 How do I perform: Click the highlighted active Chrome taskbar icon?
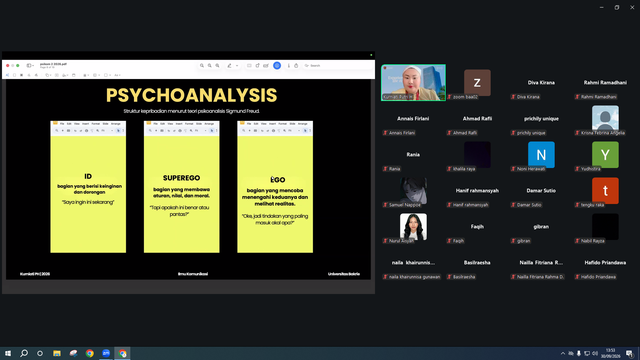[122, 353]
